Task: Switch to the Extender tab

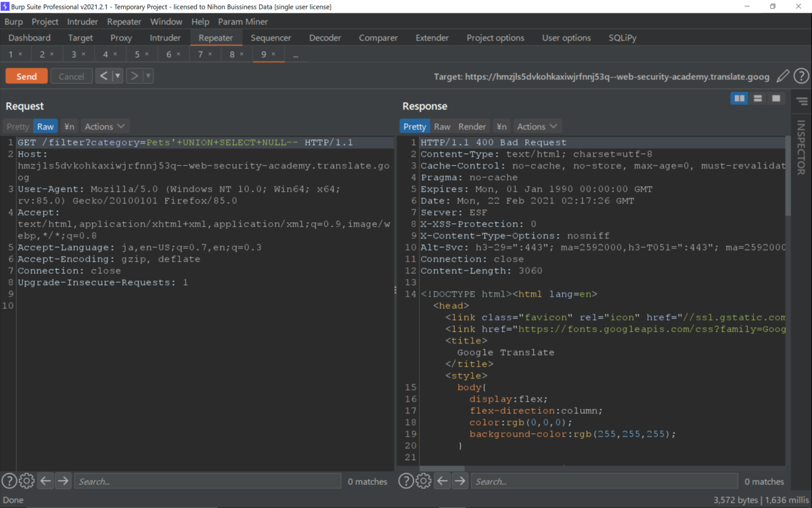Action: click(x=432, y=38)
